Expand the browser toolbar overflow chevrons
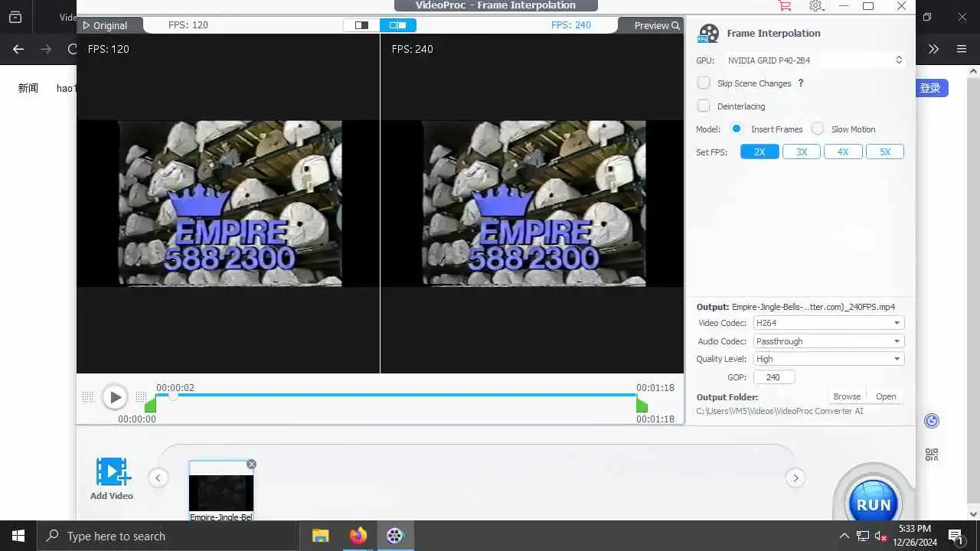 coord(933,49)
